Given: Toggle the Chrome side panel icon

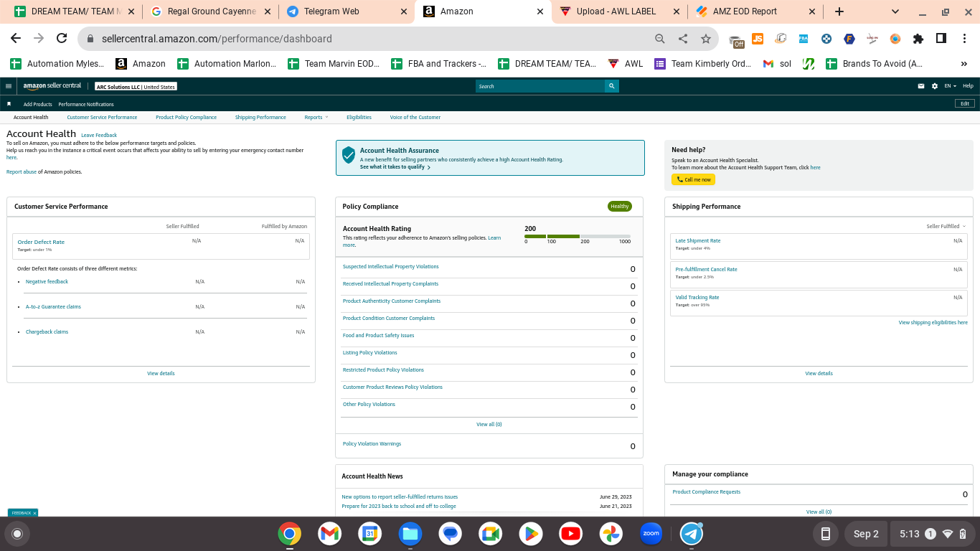Looking at the screenshot, I should click(941, 39).
